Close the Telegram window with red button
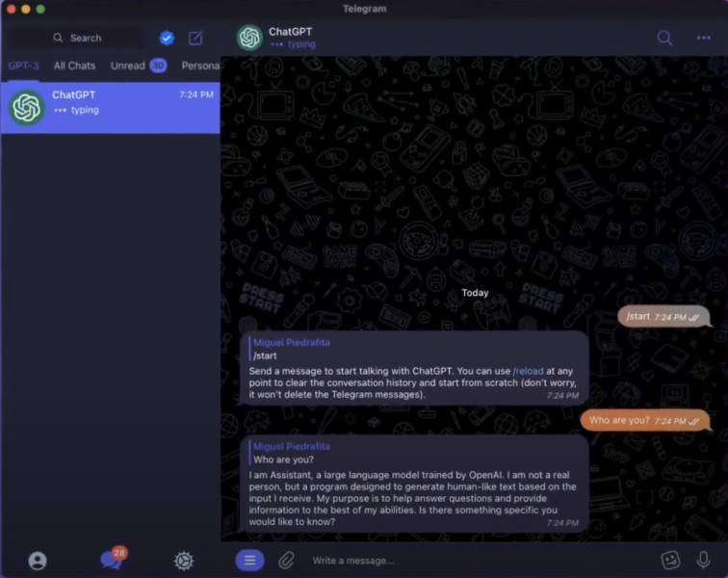Viewport: 728px width, 578px height. pos(12,9)
